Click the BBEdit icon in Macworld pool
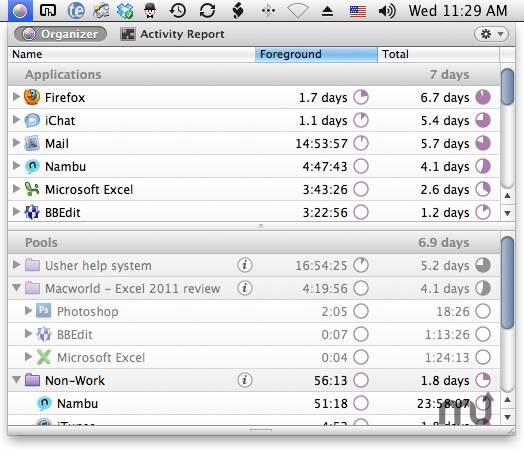The height and width of the screenshot is (455, 524). pyautogui.click(x=44, y=334)
